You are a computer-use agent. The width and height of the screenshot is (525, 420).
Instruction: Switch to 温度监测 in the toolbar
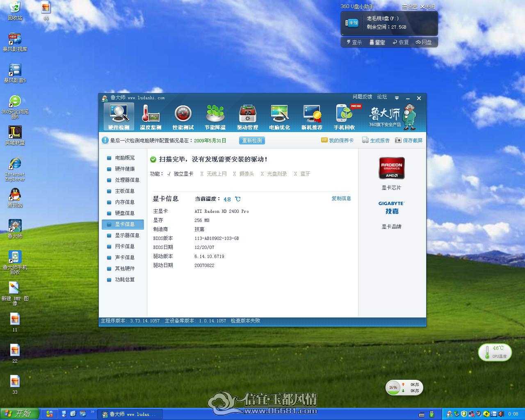tap(151, 117)
